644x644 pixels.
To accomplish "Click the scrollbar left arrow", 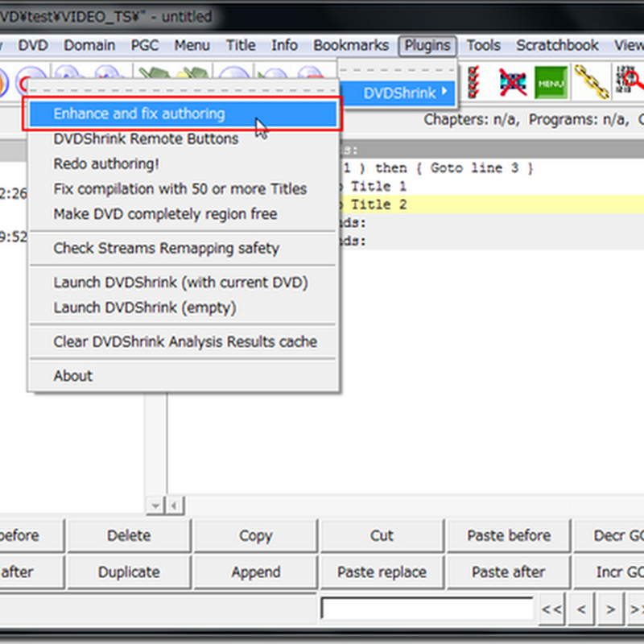I will 175,506.
